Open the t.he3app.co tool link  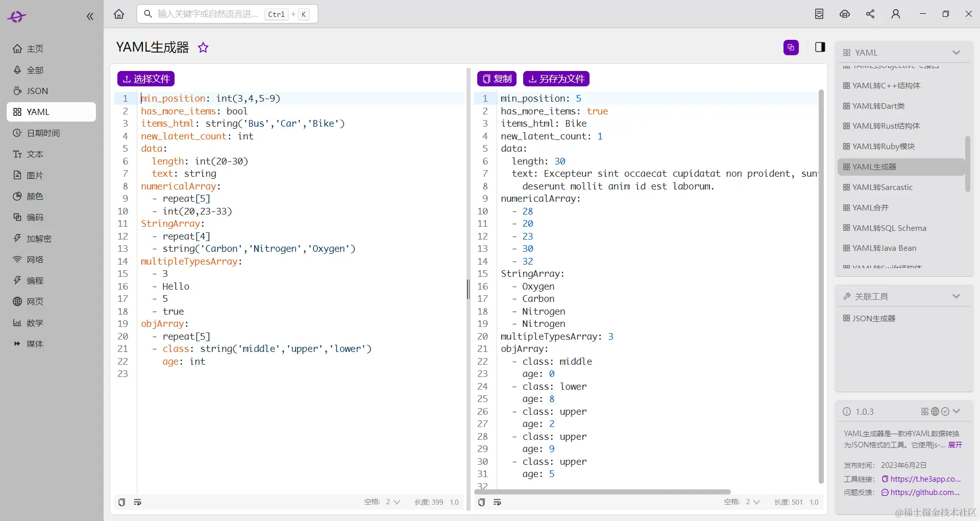coord(925,479)
